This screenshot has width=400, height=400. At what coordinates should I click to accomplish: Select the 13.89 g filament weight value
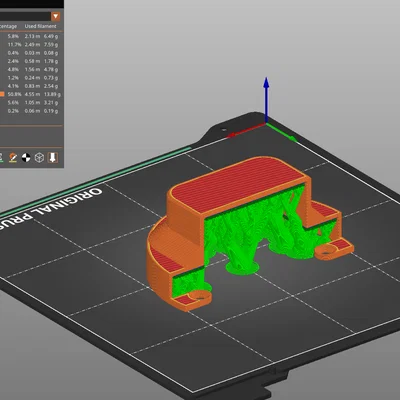pyautogui.click(x=52, y=94)
